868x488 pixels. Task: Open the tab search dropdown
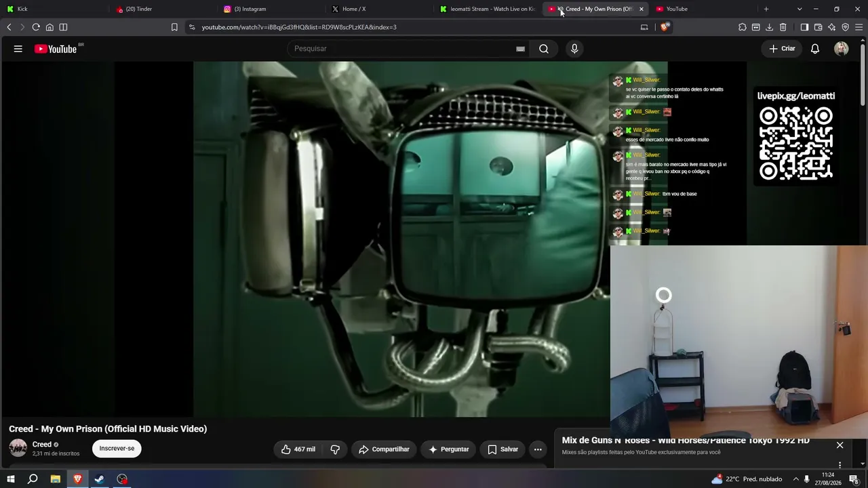tap(800, 9)
